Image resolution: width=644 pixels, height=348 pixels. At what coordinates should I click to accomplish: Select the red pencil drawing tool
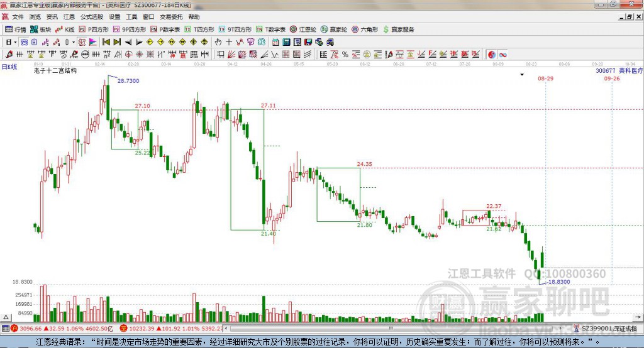9,54
